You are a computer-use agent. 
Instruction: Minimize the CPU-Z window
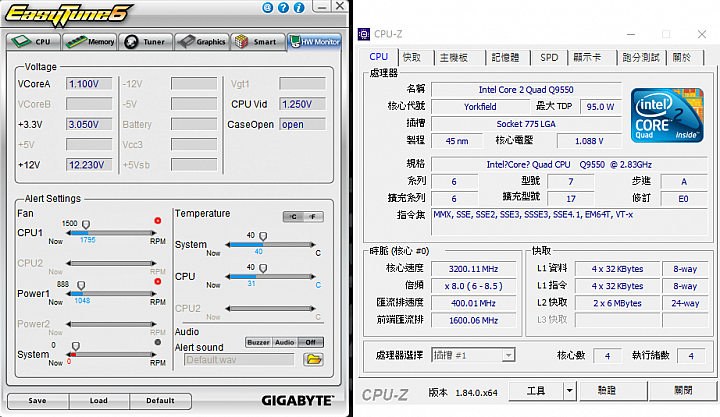631,34
